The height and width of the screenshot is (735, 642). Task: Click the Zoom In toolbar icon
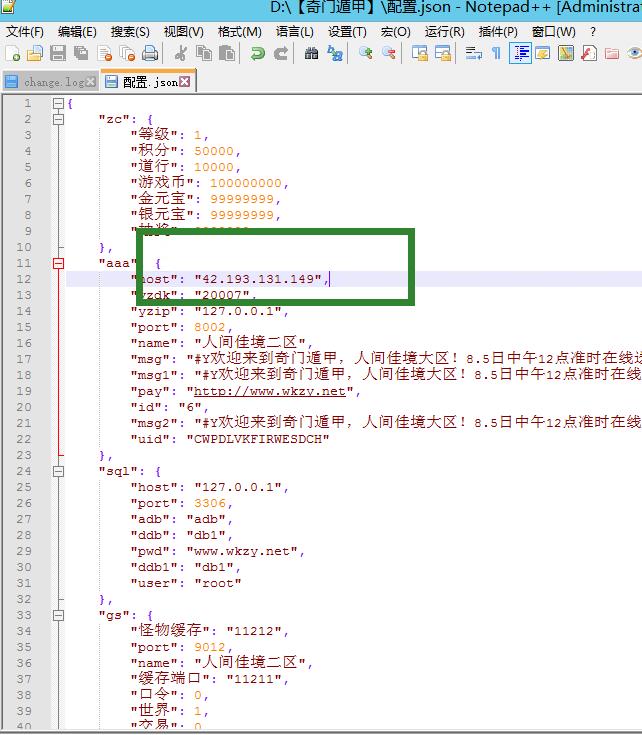(366, 54)
